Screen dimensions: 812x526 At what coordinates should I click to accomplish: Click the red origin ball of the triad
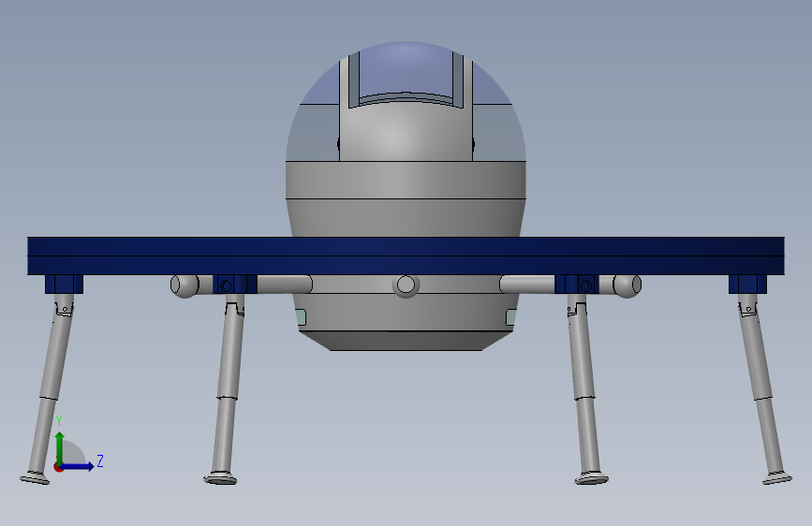pos(58,467)
